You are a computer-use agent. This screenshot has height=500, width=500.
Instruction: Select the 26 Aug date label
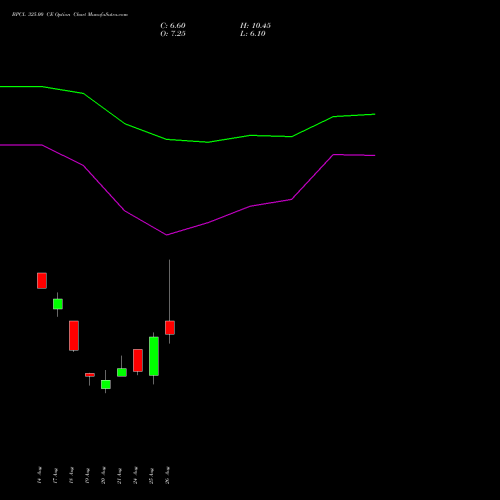point(167,475)
